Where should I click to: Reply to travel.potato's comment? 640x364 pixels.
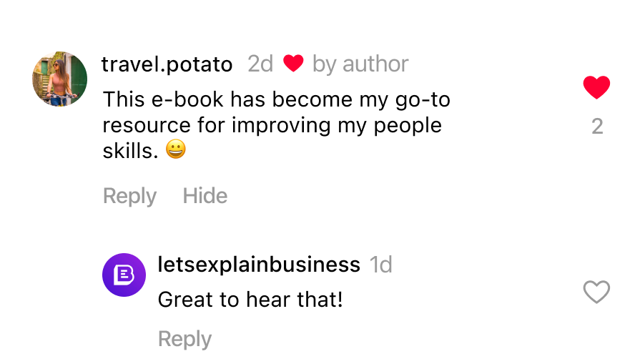129,196
